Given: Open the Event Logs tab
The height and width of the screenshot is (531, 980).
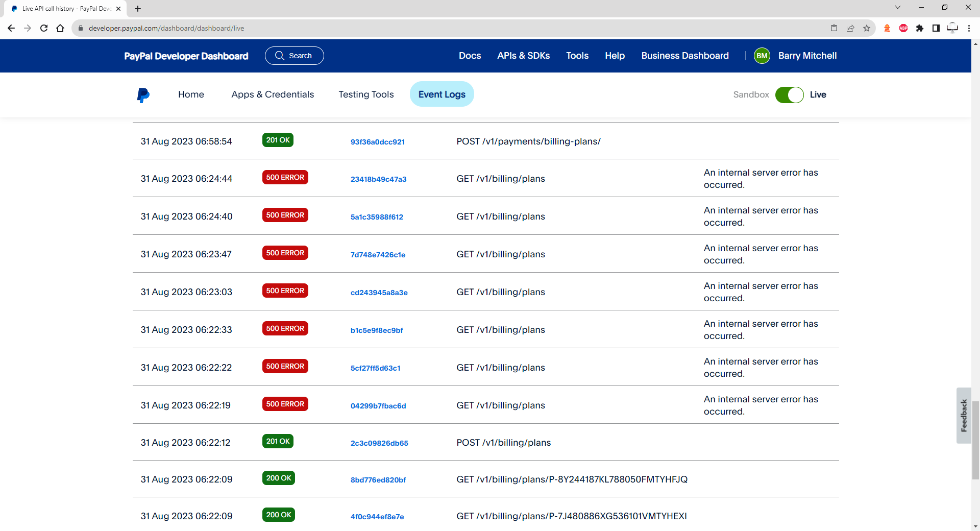Looking at the screenshot, I should pyautogui.click(x=442, y=94).
